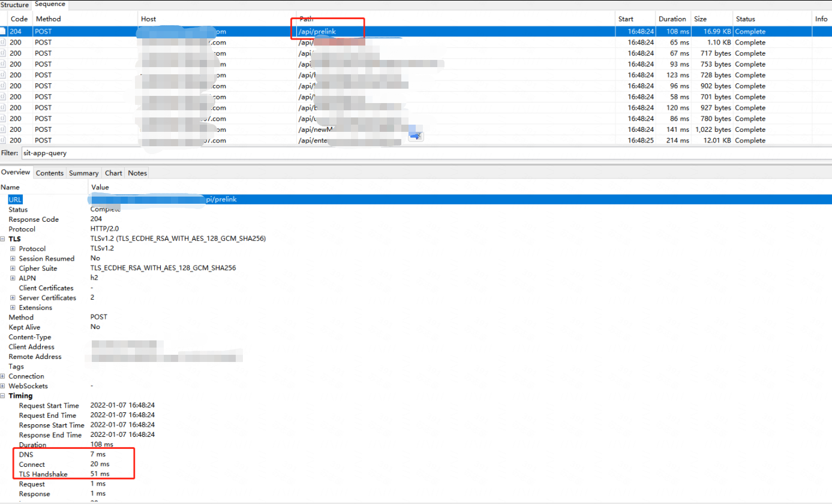This screenshot has height=504, width=832.
Task: Click the JSON icon of the 12.01 KB row
Action: click(3, 140)
